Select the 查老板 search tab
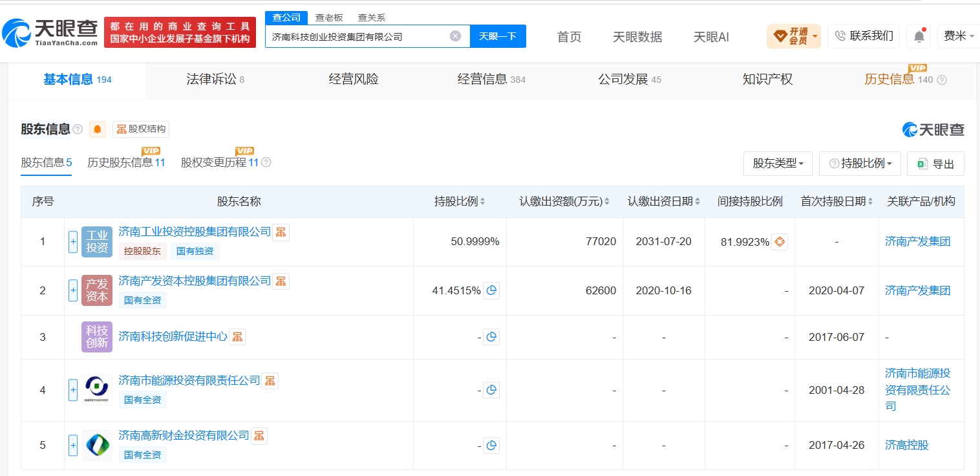Screen dimensions: 980x476 point(329,18)
